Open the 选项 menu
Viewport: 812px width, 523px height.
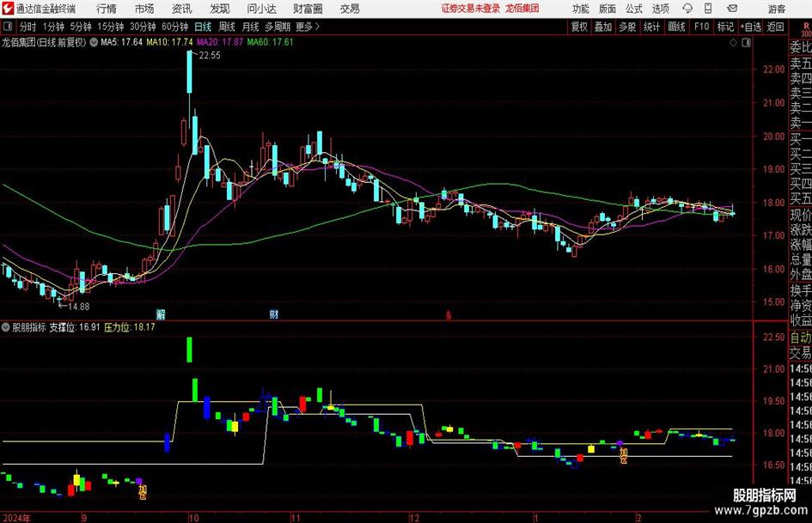660,9
